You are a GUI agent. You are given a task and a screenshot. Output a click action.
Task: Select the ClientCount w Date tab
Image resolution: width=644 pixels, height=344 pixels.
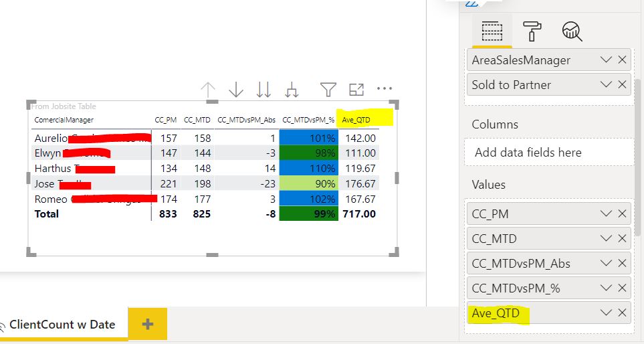pyautogui.click(x=62, y=325)
